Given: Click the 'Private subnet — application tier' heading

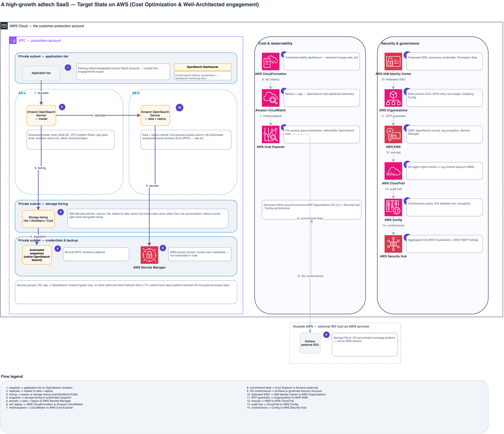Looking at the screenshot, I should pyautogui.click(x=43, y=57).
